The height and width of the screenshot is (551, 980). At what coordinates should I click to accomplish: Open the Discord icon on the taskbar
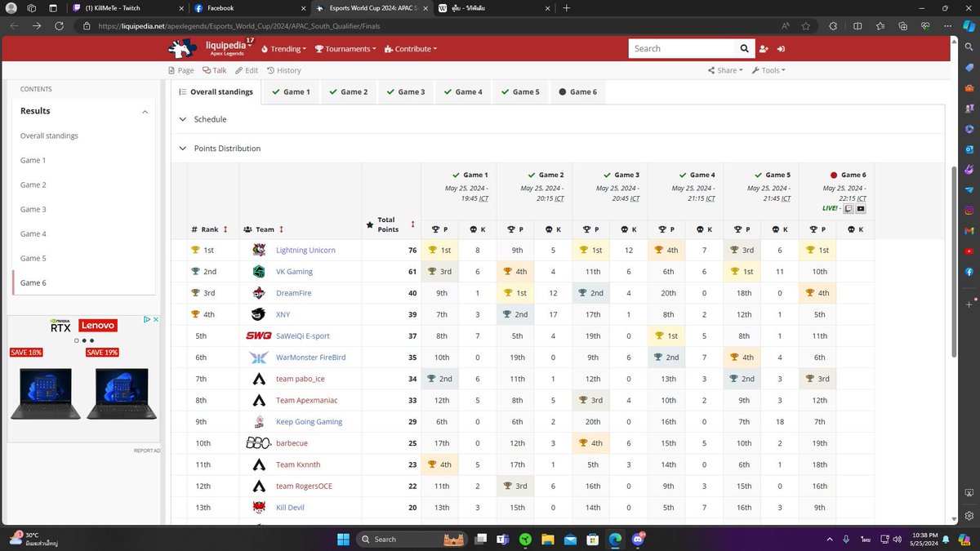pyautogui.click(x=637, y=540)
